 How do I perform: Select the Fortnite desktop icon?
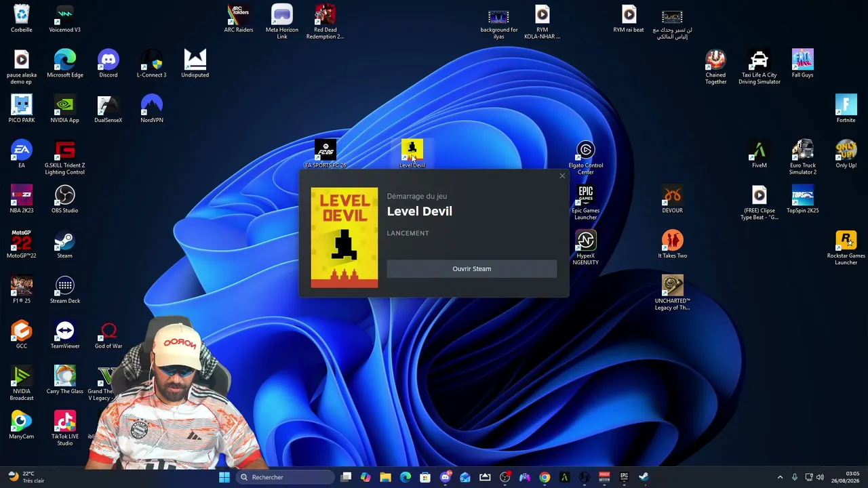point(846,109)
